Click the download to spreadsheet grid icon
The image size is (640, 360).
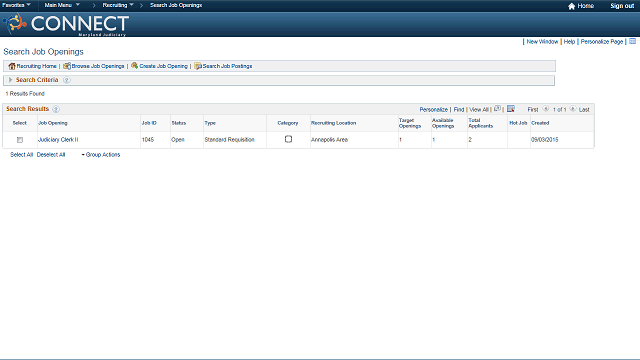(511, 109)
